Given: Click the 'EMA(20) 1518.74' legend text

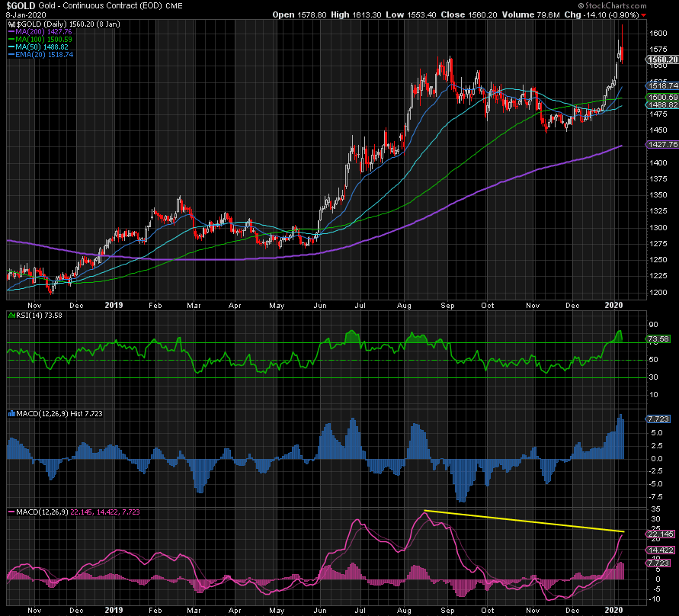Looking at the screenshot, I should click(x=44, y=55).
